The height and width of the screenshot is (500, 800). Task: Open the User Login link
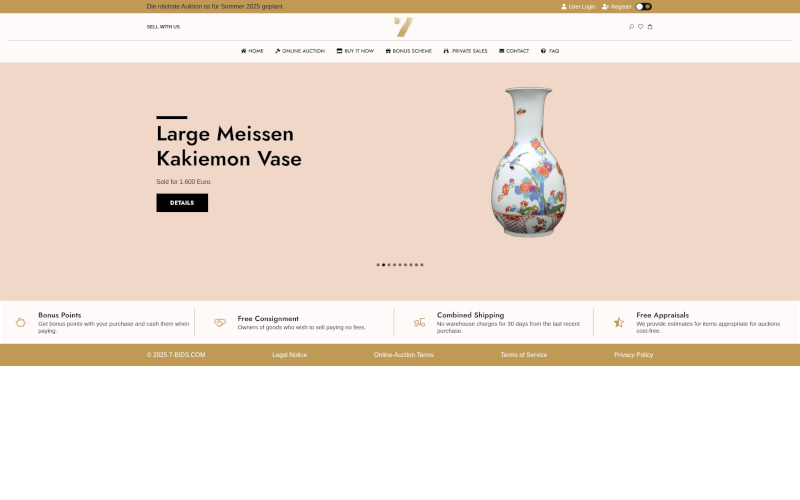point(578,7)
